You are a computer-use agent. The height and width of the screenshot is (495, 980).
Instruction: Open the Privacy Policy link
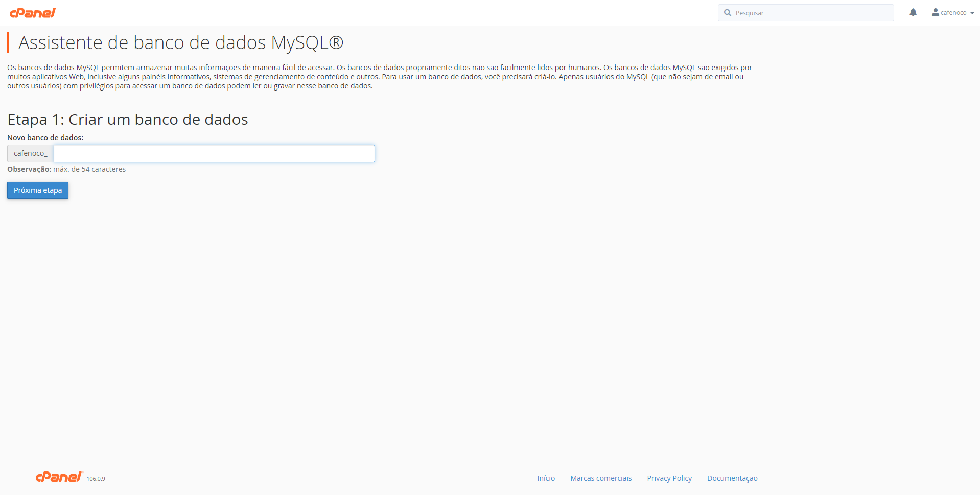coord(669,478)
